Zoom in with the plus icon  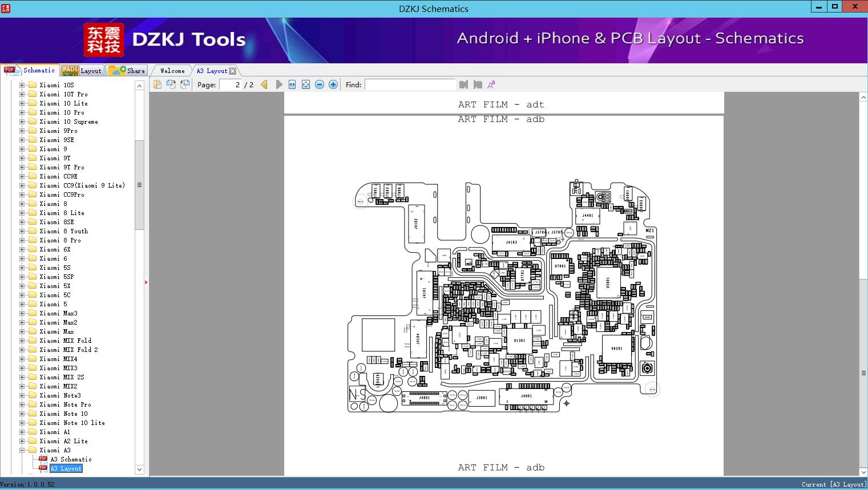333,84
